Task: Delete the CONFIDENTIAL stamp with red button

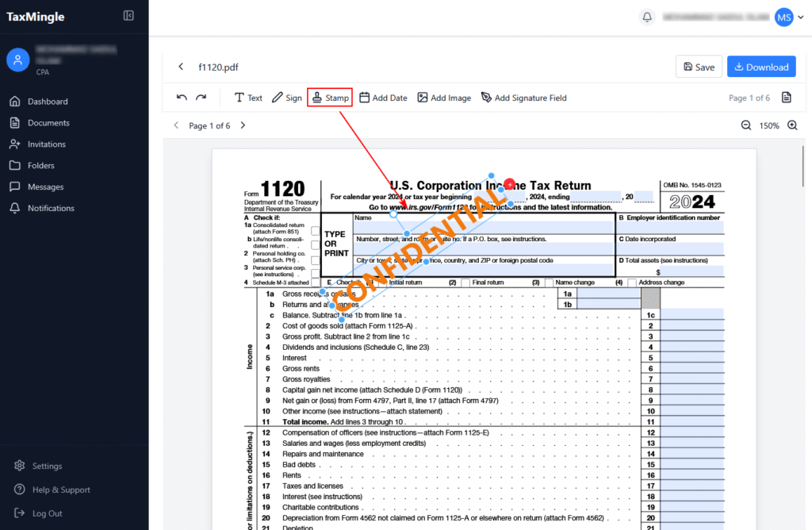Action: click(509, 184)
